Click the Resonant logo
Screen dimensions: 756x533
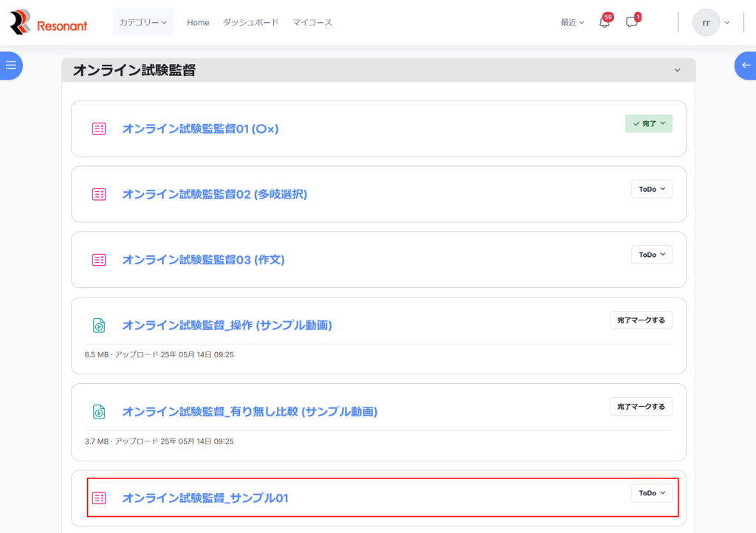click(x=48, y=23)
